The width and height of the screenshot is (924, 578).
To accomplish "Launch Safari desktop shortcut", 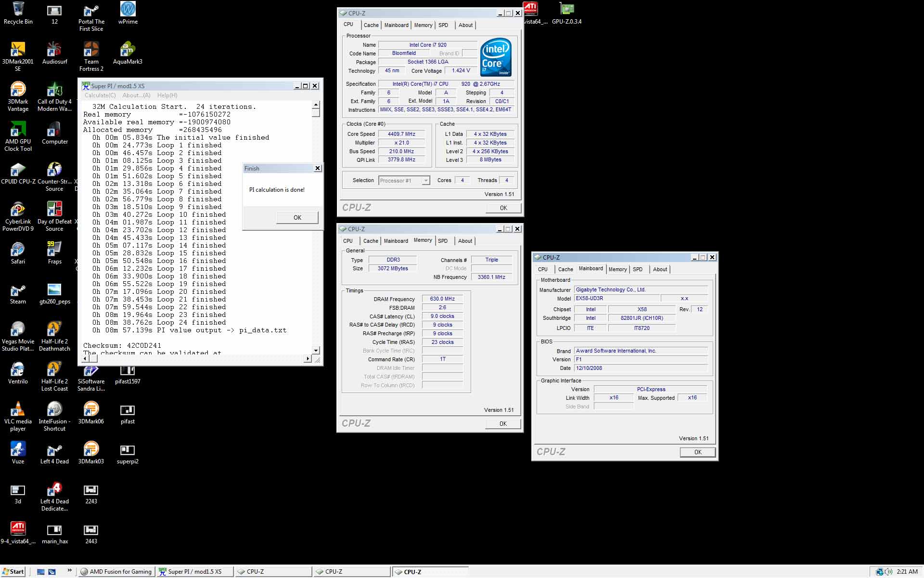I will pos(18,253).
